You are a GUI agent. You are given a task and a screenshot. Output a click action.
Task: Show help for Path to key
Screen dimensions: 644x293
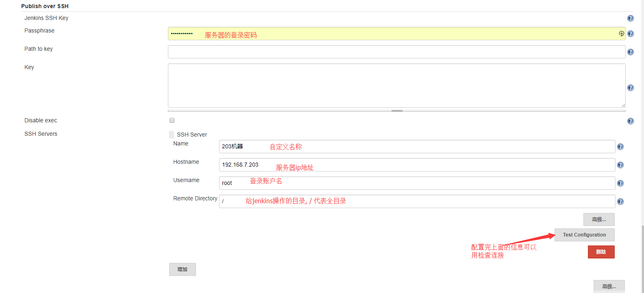630,52
